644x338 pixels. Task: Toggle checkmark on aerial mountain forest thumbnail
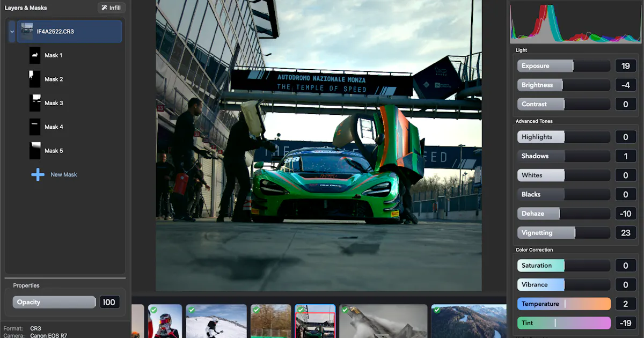click(437, 310)
